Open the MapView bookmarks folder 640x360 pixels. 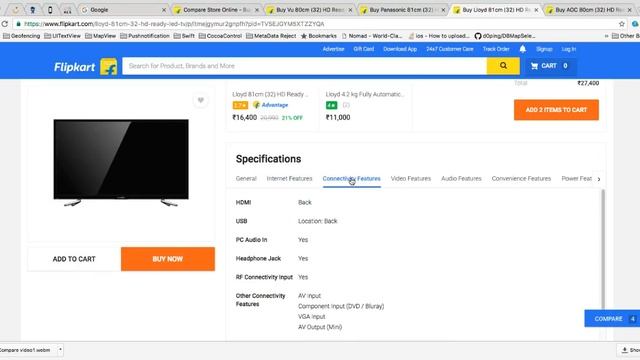tap(100, 36)
